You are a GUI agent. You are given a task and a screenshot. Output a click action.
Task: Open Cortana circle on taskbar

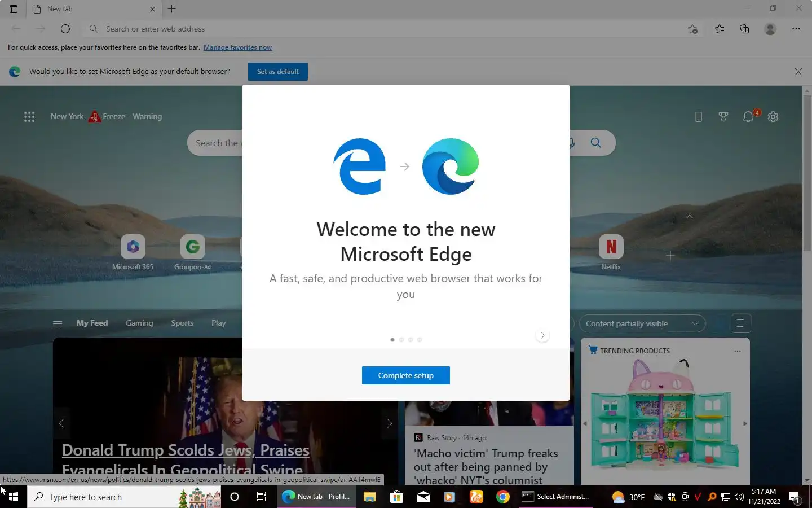click(235, 497)
